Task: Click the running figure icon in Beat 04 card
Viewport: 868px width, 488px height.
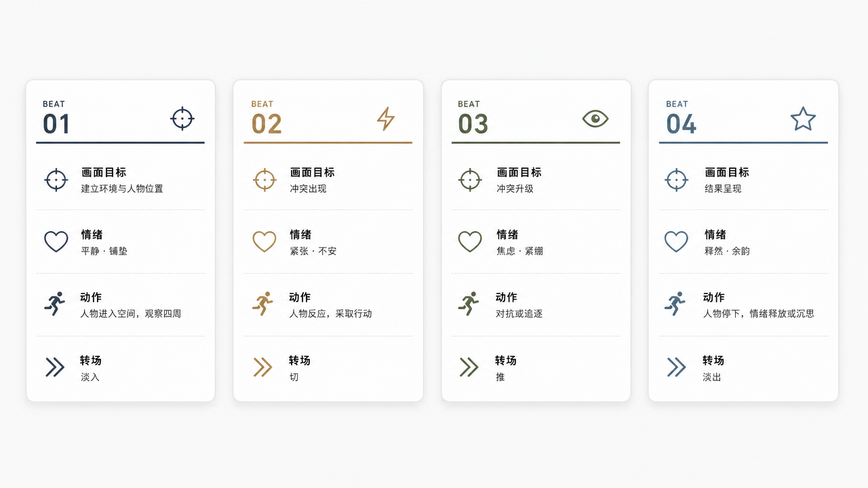Action: coord(675,304)
